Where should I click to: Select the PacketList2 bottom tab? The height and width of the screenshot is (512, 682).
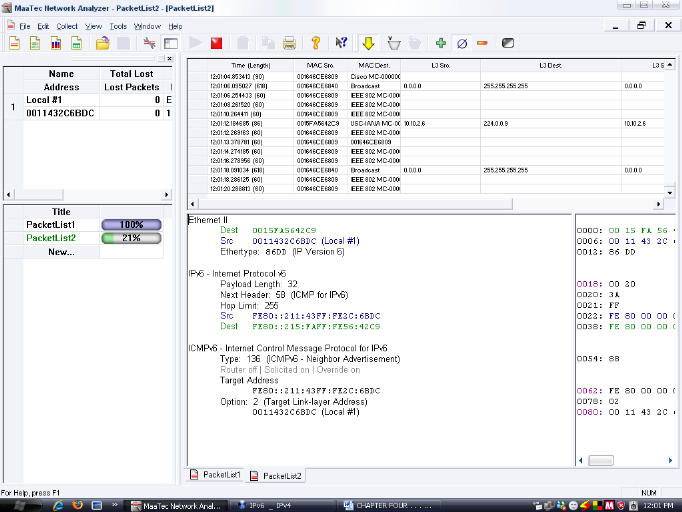pos(277,476)
